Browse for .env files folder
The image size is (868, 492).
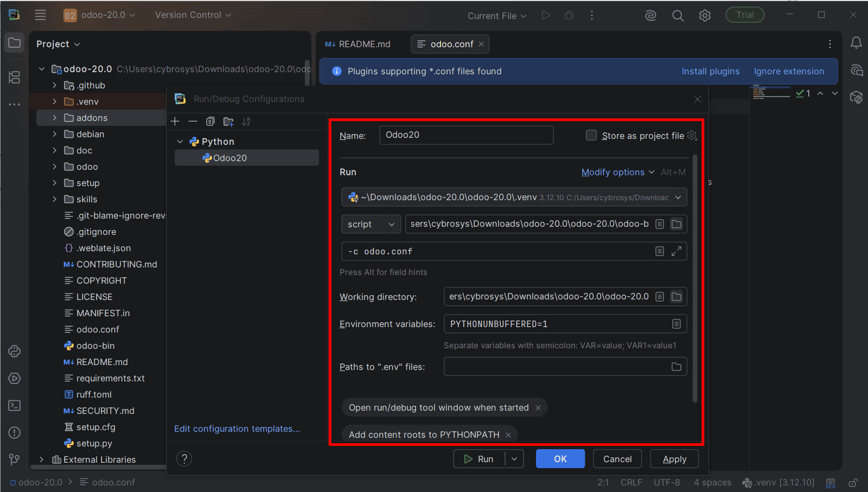676,367
